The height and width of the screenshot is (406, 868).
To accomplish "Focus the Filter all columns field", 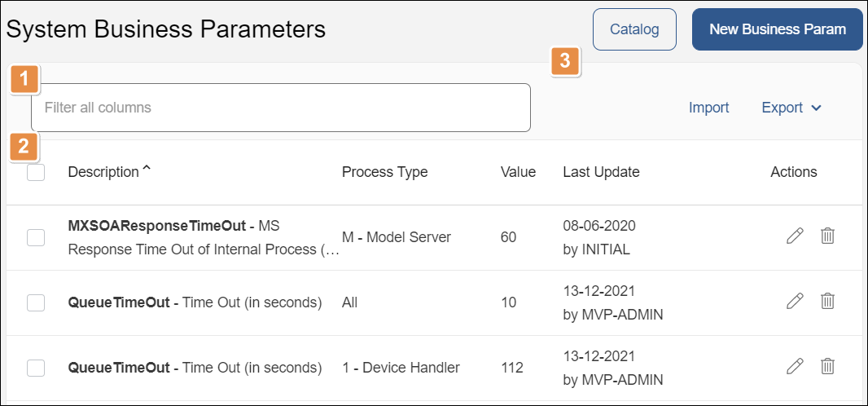I will (281, 108).
